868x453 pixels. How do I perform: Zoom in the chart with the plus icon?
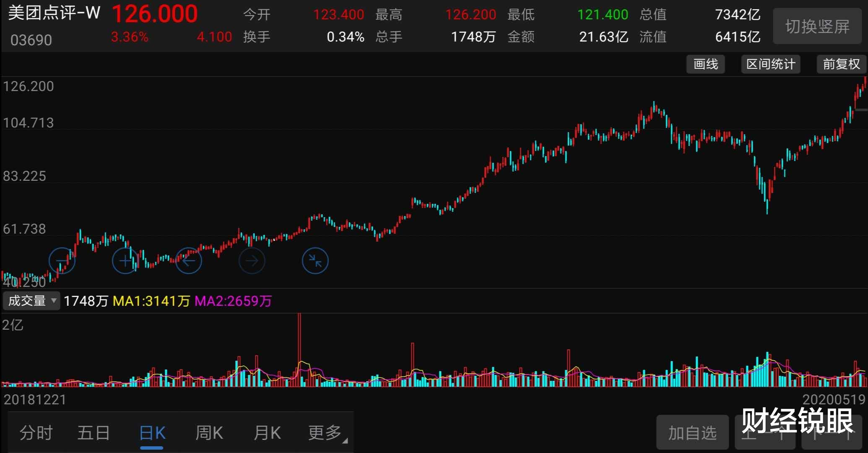pyautogui.click(x=125, y=260)
